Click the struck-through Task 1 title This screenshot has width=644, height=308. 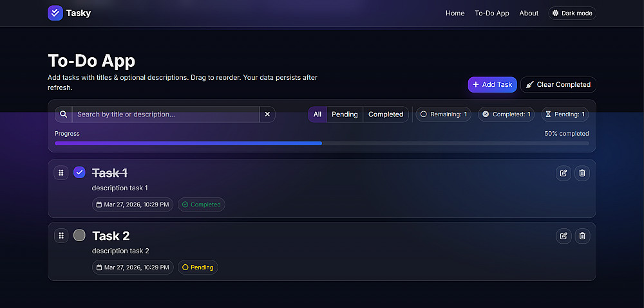pos(109,173)
